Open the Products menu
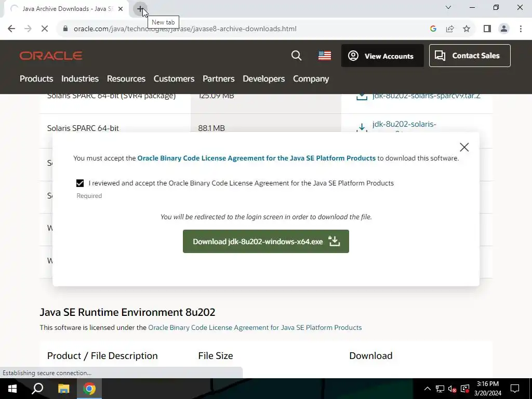Image resolution: width=532 pixels, height=399 pixels. click(36, 79)
